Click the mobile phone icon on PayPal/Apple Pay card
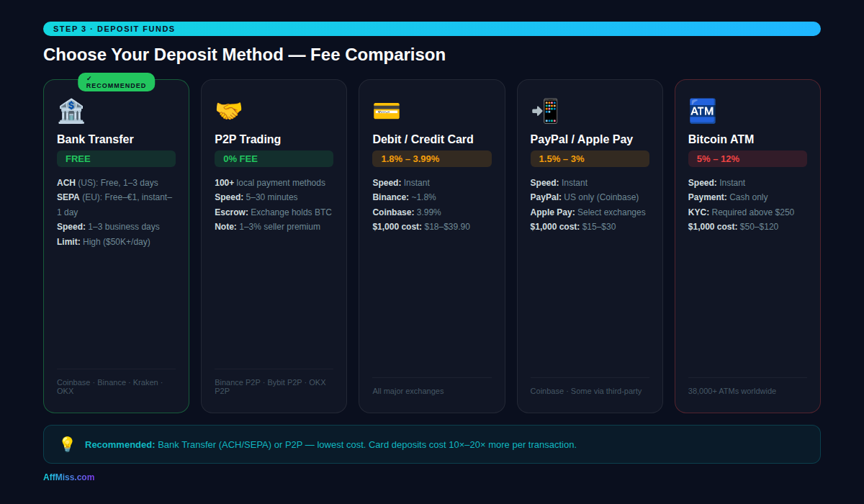This screenshot has height=504, width=864. click(x=550, y=110)
